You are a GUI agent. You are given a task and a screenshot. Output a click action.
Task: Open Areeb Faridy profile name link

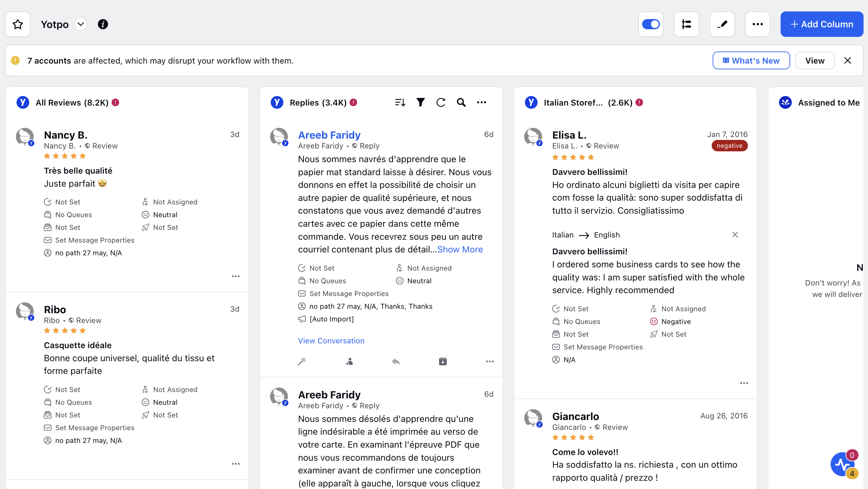329,135
